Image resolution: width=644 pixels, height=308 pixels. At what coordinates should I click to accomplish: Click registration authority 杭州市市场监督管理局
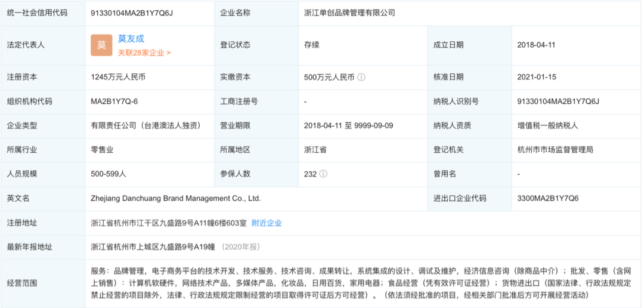555,150
